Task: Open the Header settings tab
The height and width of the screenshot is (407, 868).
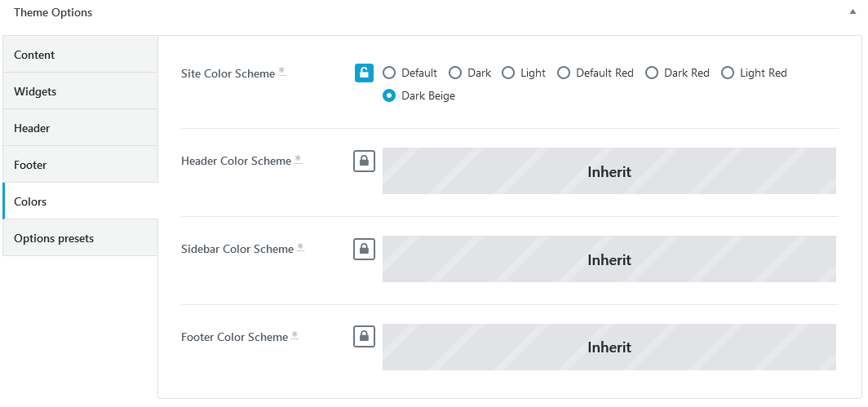Action: (80, 128)
